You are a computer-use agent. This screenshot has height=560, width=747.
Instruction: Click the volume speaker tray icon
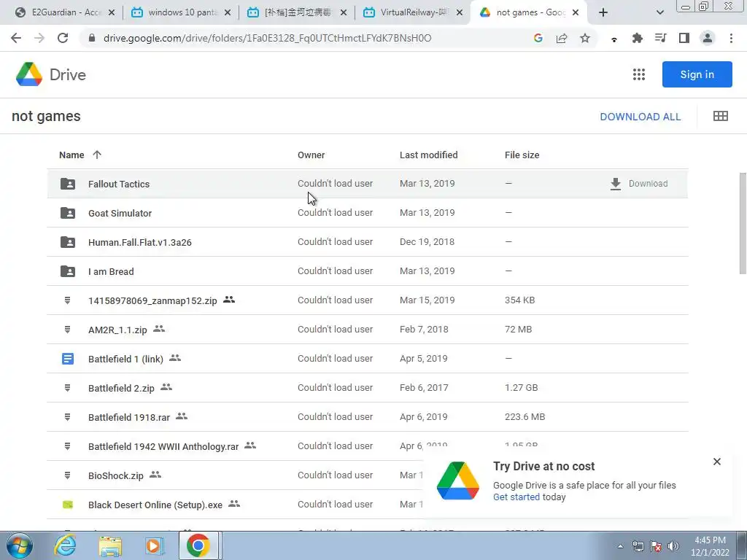(x=673, y=546)
